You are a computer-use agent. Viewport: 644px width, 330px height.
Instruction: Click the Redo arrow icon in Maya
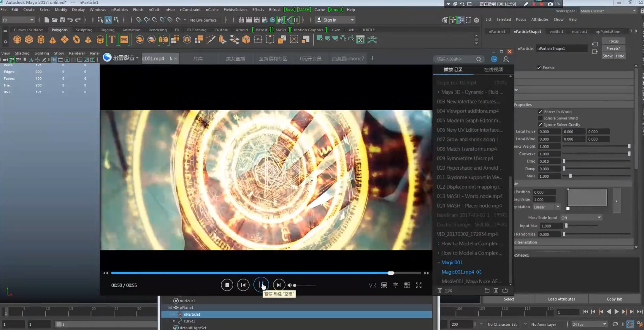(x=78, y=20)
